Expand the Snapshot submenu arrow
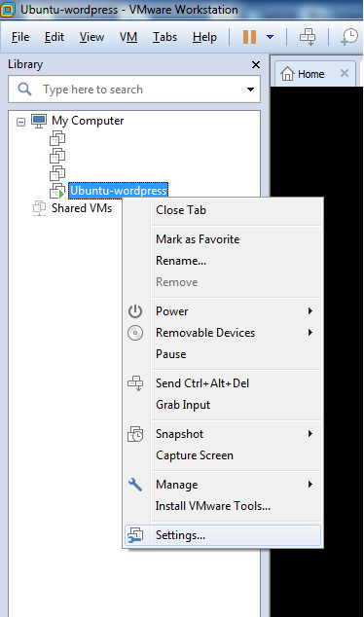This screenshot has width=364, height=617. 310,434
